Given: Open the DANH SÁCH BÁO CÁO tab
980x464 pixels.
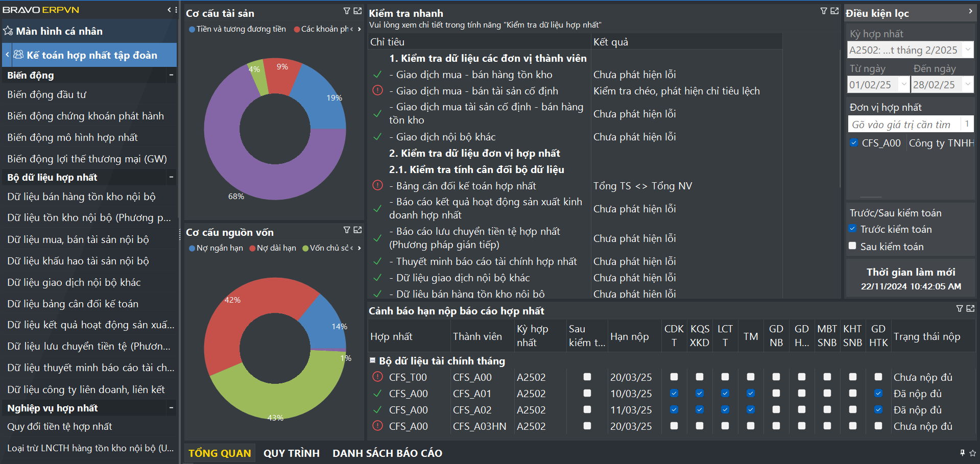Looking at the screenshot, I should 387,453.
